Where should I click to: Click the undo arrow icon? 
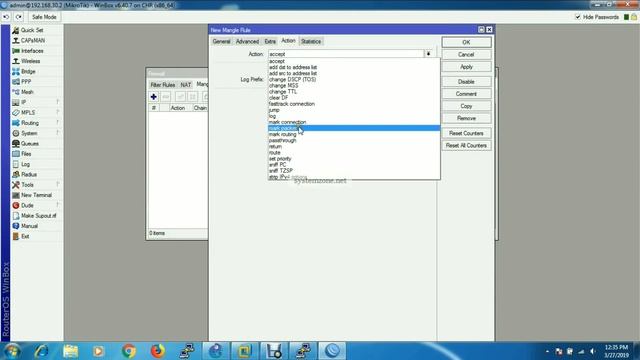coord(7,17)
